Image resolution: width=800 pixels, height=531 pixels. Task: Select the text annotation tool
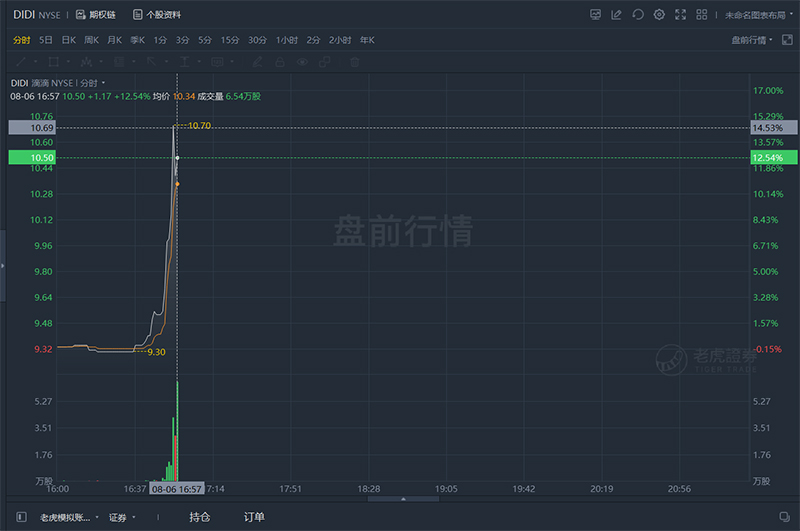pyautogui.click(x=184, y=62)
